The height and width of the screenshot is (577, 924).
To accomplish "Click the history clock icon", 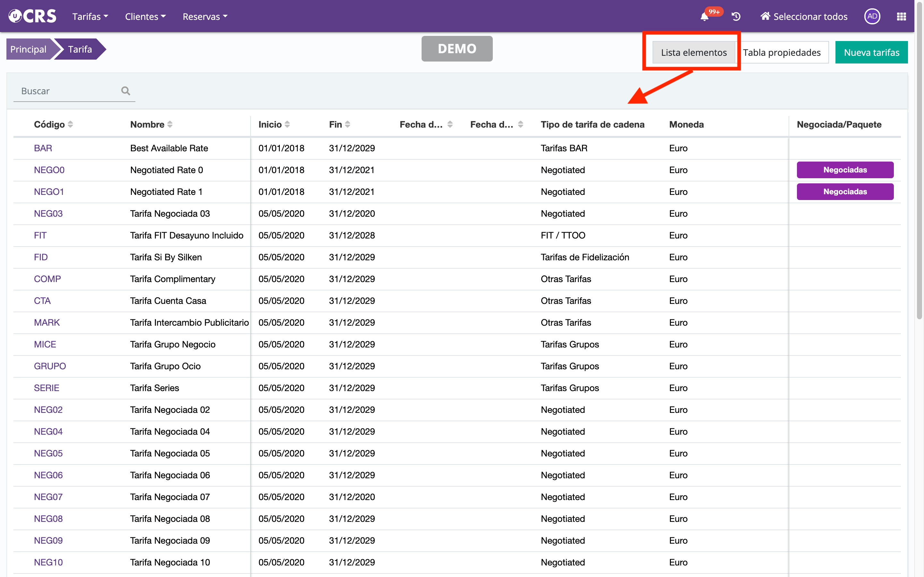I will pyautogui.click(x=736, y=16).
